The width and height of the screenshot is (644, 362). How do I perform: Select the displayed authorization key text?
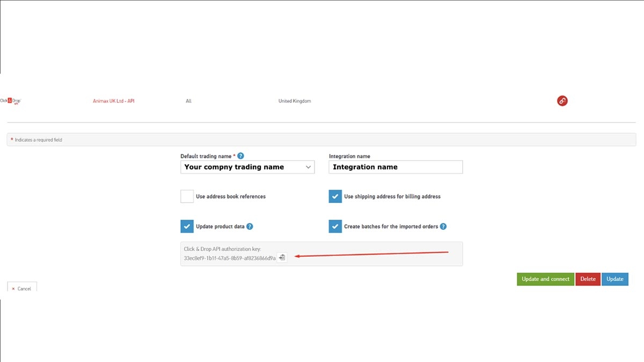(x=230, y=257)
